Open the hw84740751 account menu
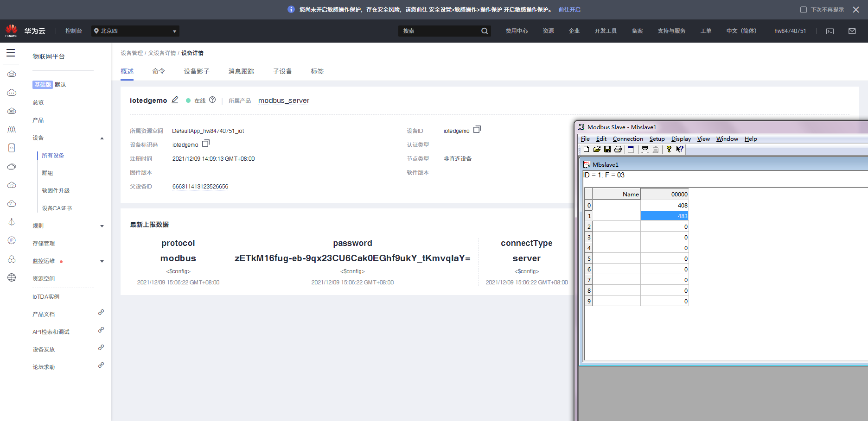The height and width of the screenshot is (421, 868). point(790,31)
